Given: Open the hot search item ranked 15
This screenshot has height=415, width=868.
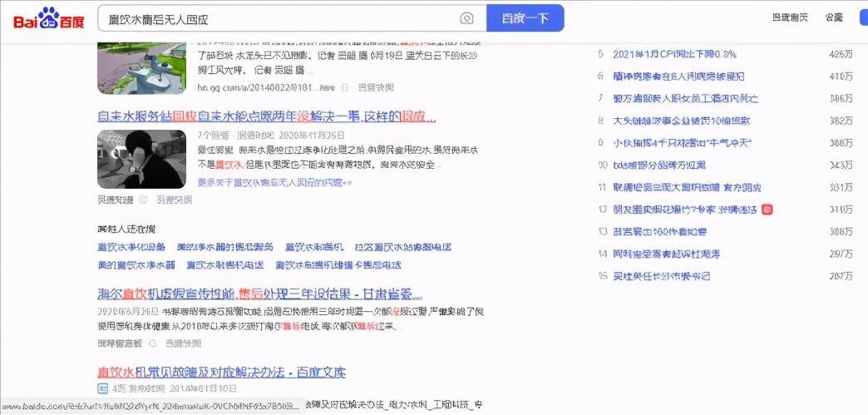Looking at the screenshot, I should point(661,276).
